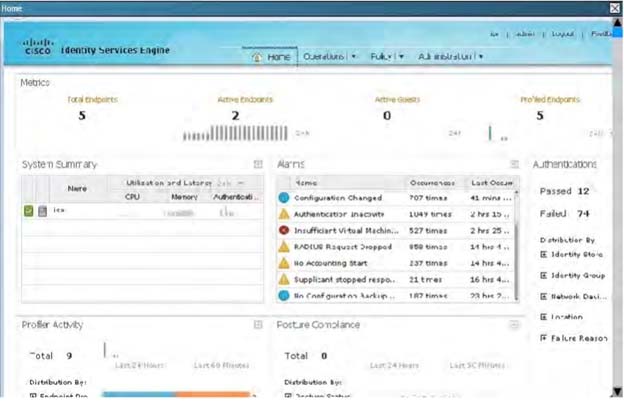Maximize the System Summary panel icon

(x=258, y=164)
